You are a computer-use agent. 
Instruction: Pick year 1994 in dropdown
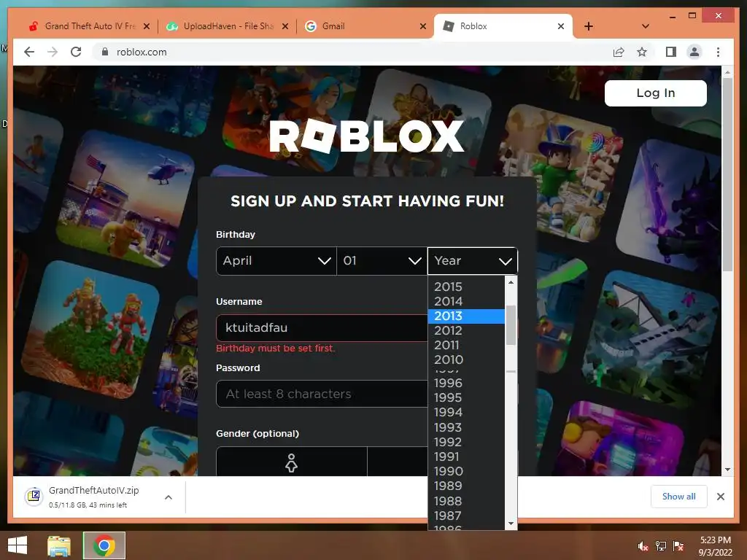click(x=466, y=413)
